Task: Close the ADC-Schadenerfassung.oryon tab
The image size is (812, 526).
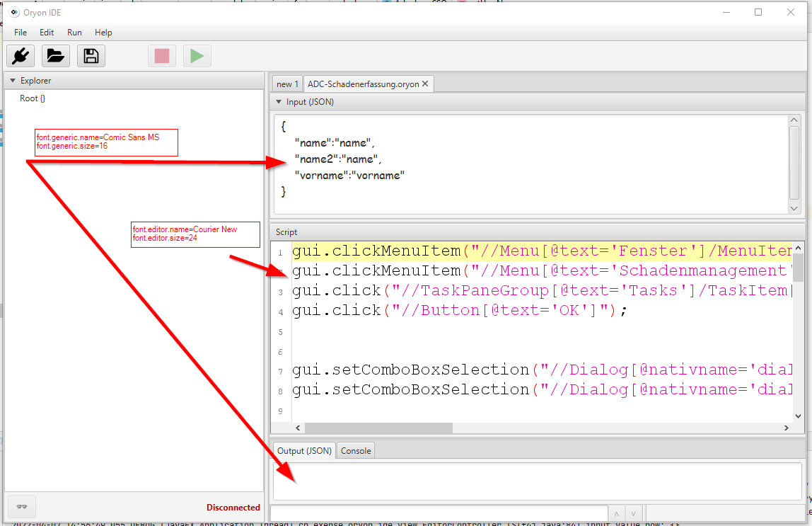Action: [x=425, y=84]
